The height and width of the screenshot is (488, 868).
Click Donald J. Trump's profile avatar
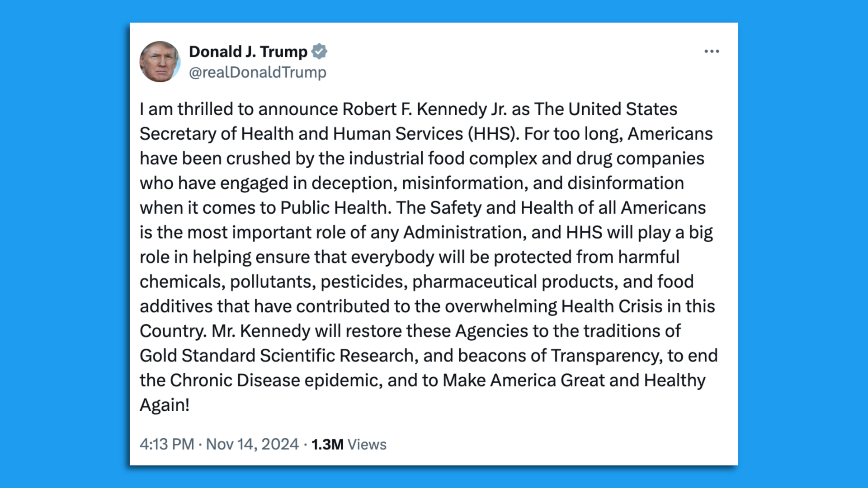point(160,61)
